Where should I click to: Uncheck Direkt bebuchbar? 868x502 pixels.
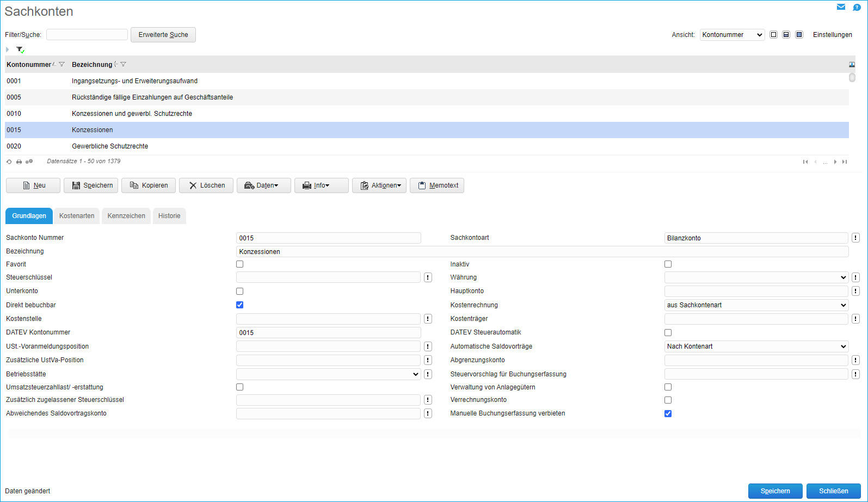[239, 305]
